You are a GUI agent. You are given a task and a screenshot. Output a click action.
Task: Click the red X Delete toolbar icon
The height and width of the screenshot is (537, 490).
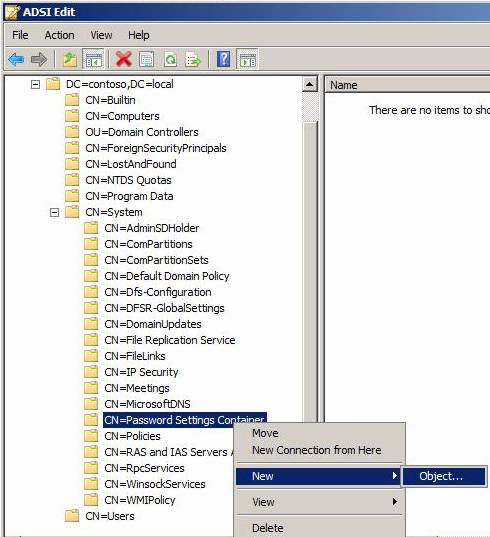[124, 60]
